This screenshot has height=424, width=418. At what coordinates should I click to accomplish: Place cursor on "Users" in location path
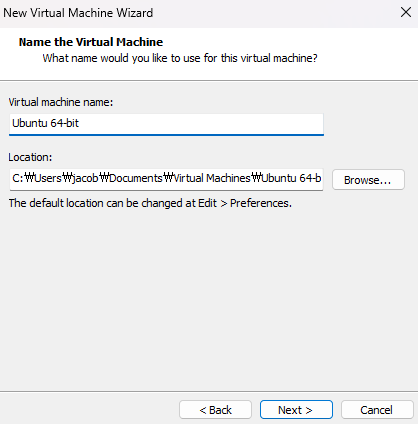[x=48, y=178]
